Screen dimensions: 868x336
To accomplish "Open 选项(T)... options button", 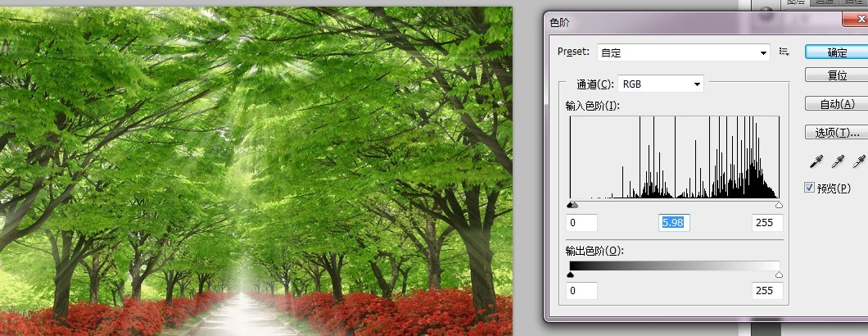I will (x=837, y=132).
